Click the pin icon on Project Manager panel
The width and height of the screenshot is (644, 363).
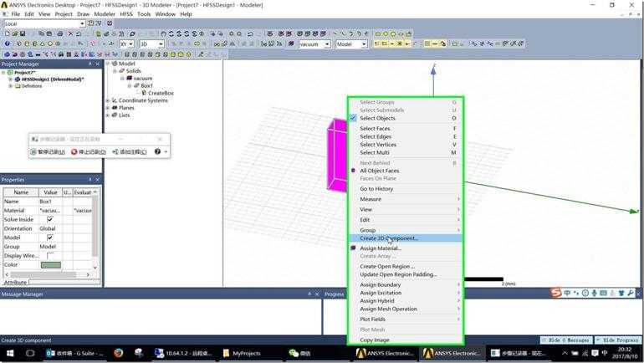click(89, 64)
